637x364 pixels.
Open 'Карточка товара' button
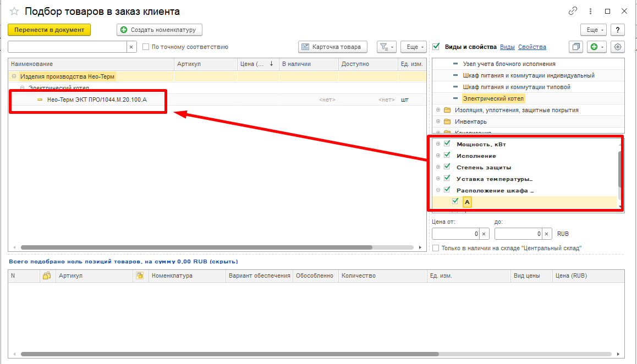click(333, 47)
